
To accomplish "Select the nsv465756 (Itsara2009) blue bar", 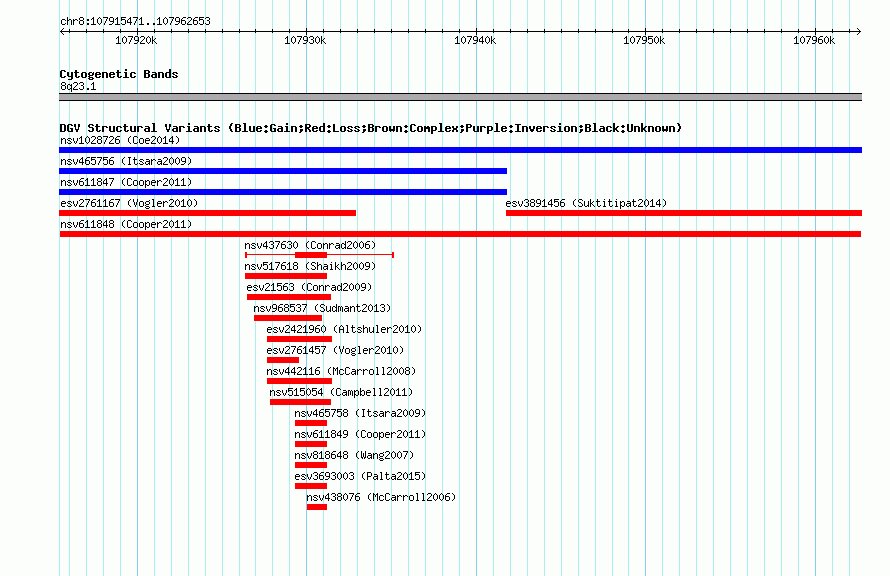I will pyautogui.click(x=283, y=171).
